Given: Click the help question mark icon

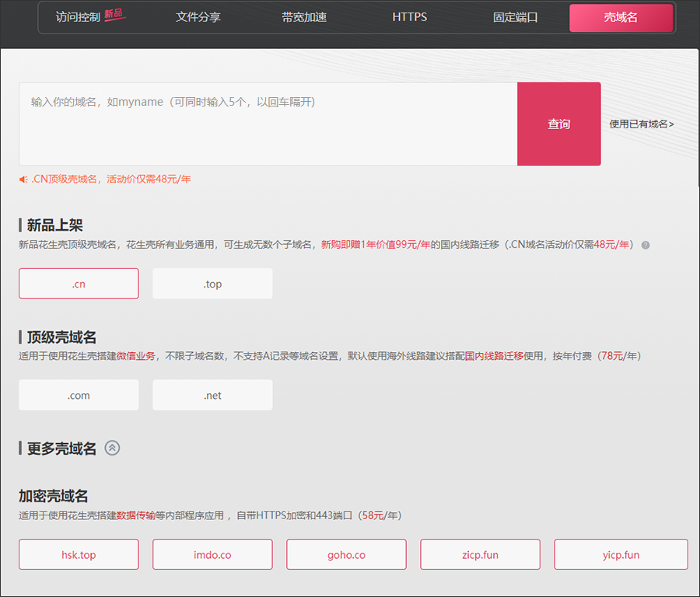Looking at the screenshot, I should (646, 245).
